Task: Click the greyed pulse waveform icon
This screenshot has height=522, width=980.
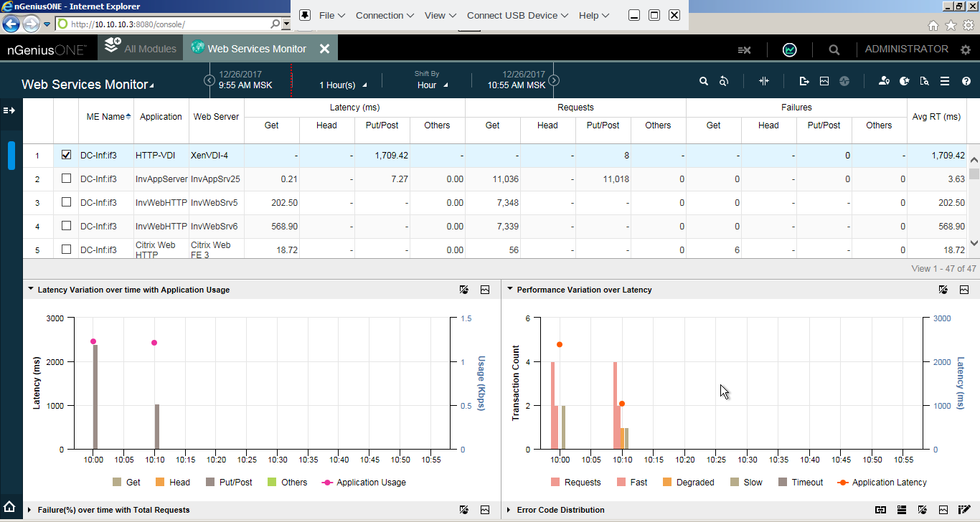Action: 844,82
